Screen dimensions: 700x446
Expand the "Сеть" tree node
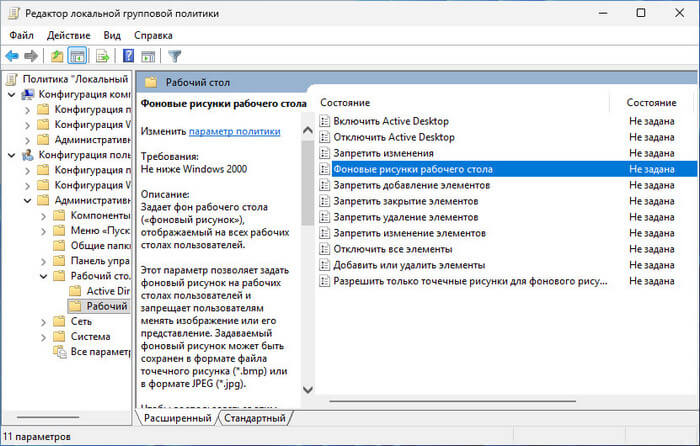tap(43, 321)
